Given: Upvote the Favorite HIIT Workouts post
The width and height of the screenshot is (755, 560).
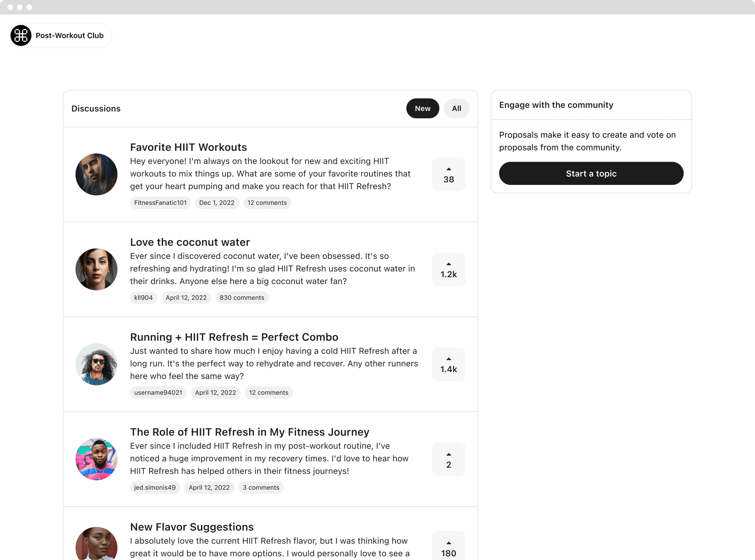Looking at the screenshot, I should coord(448,174).
